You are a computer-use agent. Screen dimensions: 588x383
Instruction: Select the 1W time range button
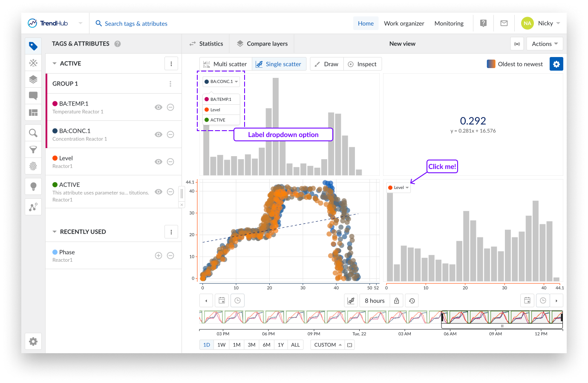(221, 345)
